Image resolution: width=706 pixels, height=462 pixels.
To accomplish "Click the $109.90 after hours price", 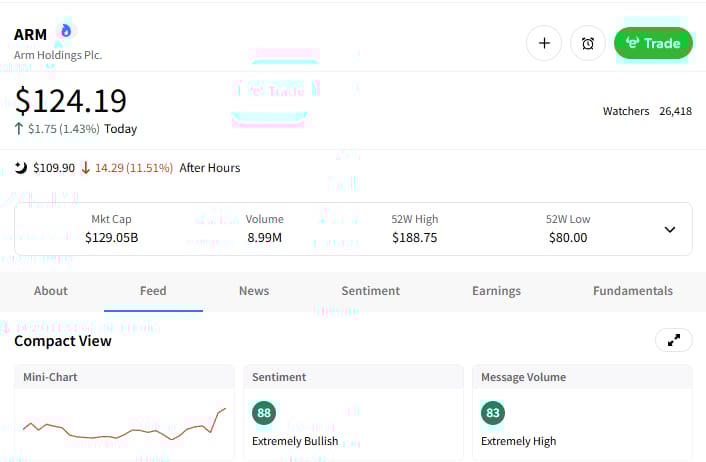I will (x=54, y=168).
